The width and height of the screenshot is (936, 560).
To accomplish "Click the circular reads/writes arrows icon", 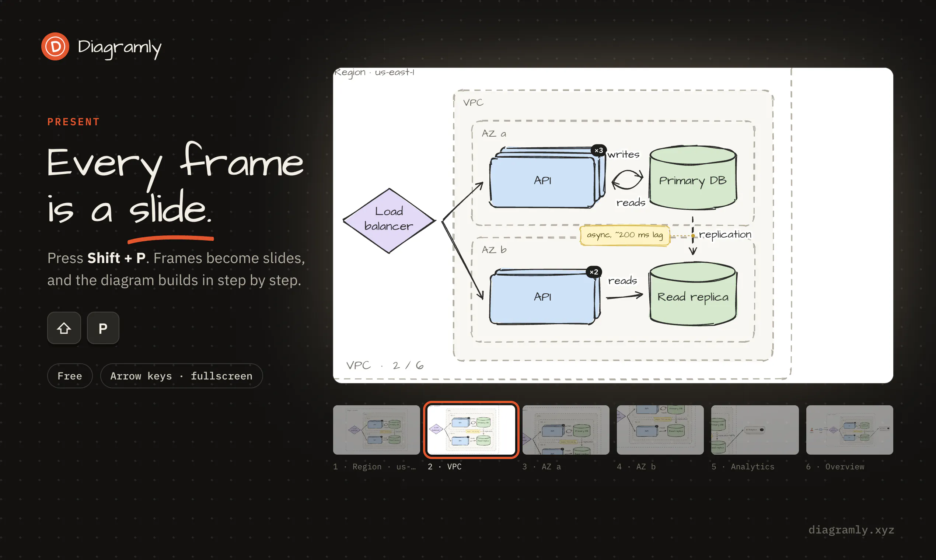I will tap(627, 180).
